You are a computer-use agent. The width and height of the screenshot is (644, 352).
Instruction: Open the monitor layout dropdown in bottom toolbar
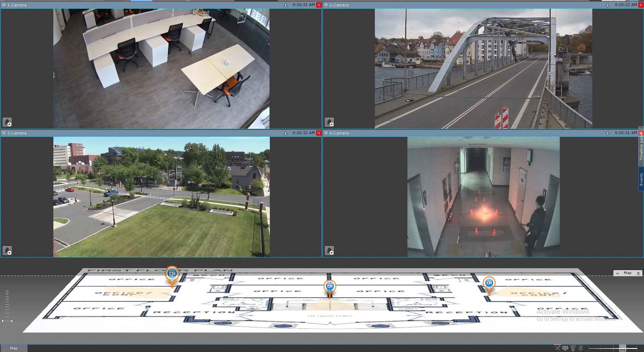coord(565,348)
